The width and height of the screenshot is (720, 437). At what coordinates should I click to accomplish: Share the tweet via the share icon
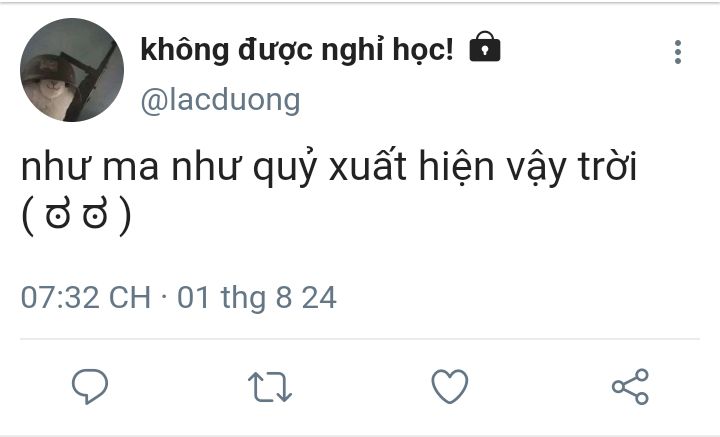[x=630, y=387]
